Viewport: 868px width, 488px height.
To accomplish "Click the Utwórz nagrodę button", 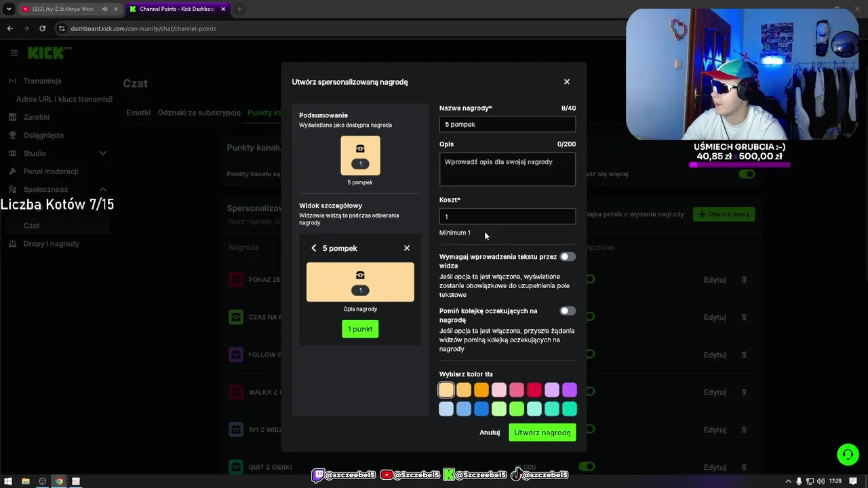I will point(542,432).
